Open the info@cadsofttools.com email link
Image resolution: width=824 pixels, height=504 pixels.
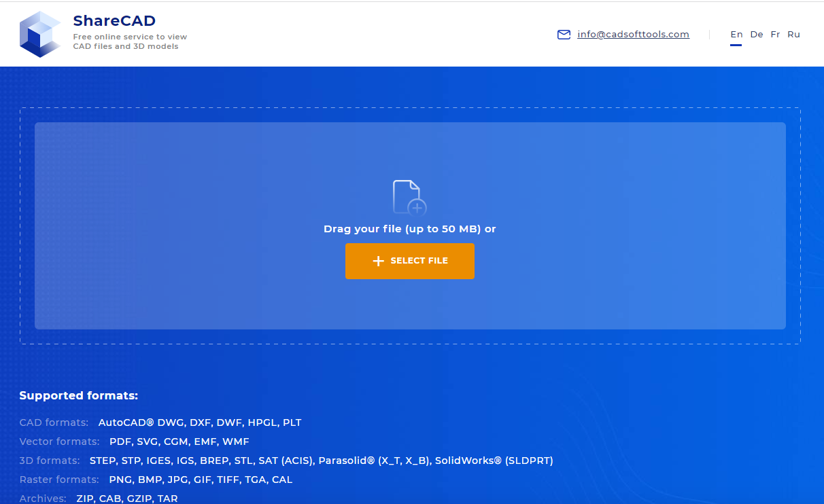633,34
